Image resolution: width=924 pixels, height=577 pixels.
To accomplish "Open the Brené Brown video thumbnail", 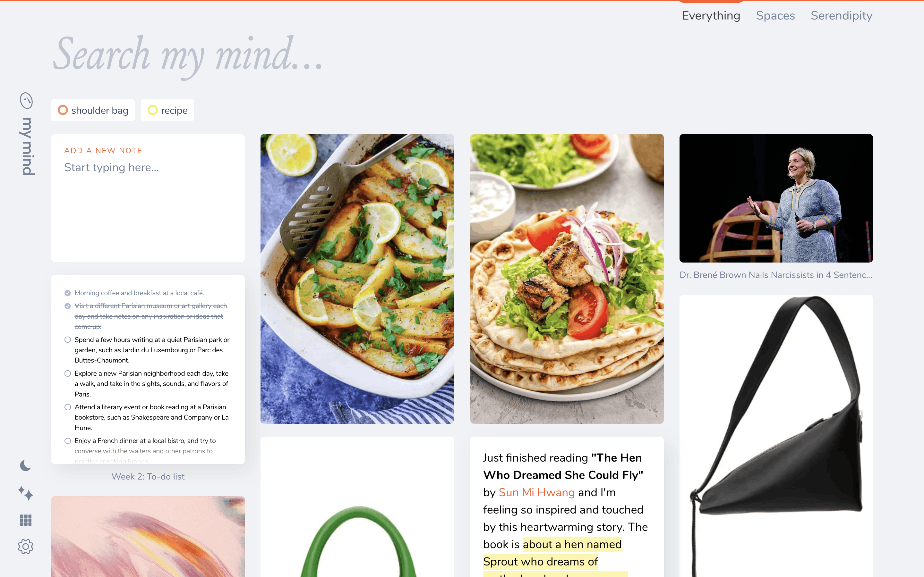I will coord(776,198).
